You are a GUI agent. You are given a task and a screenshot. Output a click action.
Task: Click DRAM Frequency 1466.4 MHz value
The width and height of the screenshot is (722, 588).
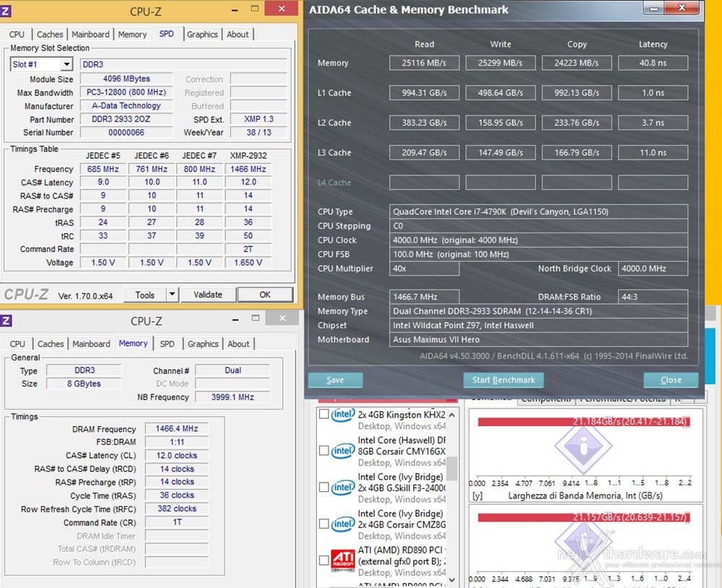[x=177, y=428]
